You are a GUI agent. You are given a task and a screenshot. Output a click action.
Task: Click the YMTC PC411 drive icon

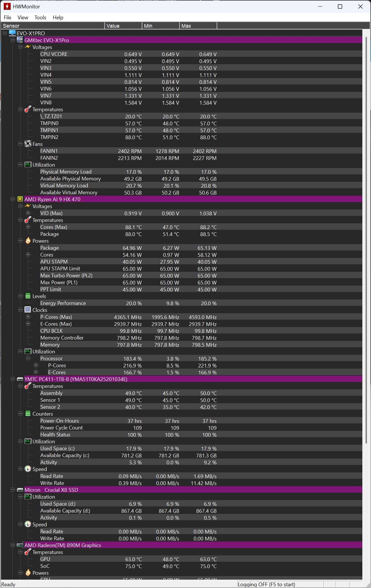pyautogui.click(x=20, y=379)
